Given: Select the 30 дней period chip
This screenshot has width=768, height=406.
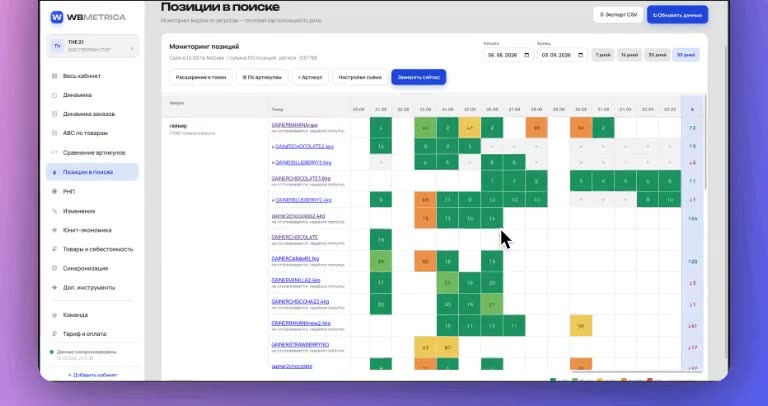Looking at the screenshot, I should pos(657,55).
